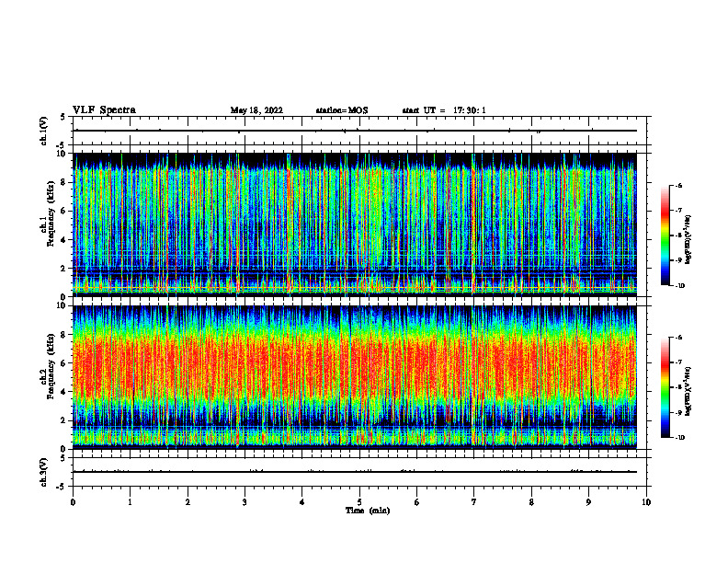Image resolution: width=728 pixels, height=563 pixels.
Task: Click the "0" tick on the time axis
Action: pos(73,502)
